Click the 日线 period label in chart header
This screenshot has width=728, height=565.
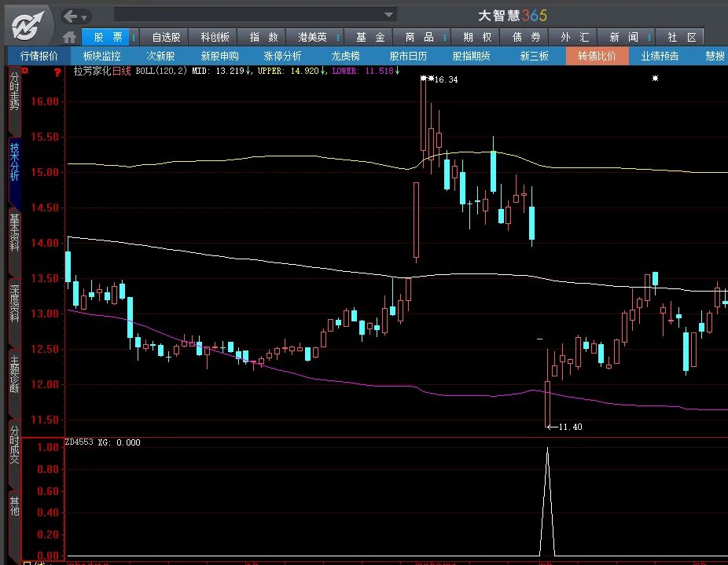122,71
